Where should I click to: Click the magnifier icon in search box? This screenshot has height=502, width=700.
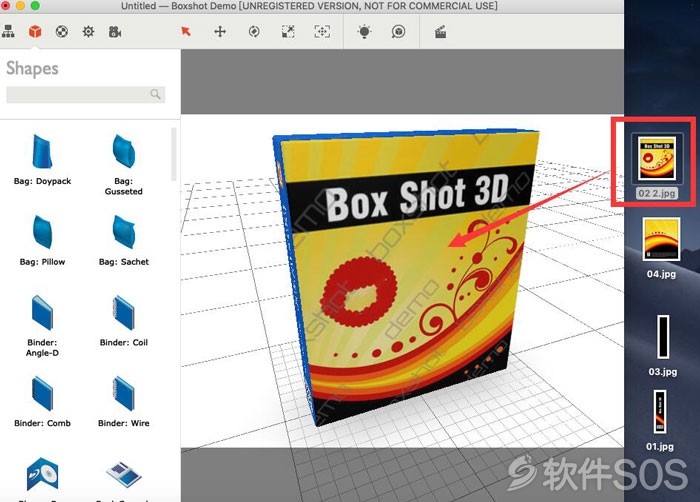coord(155,94)
